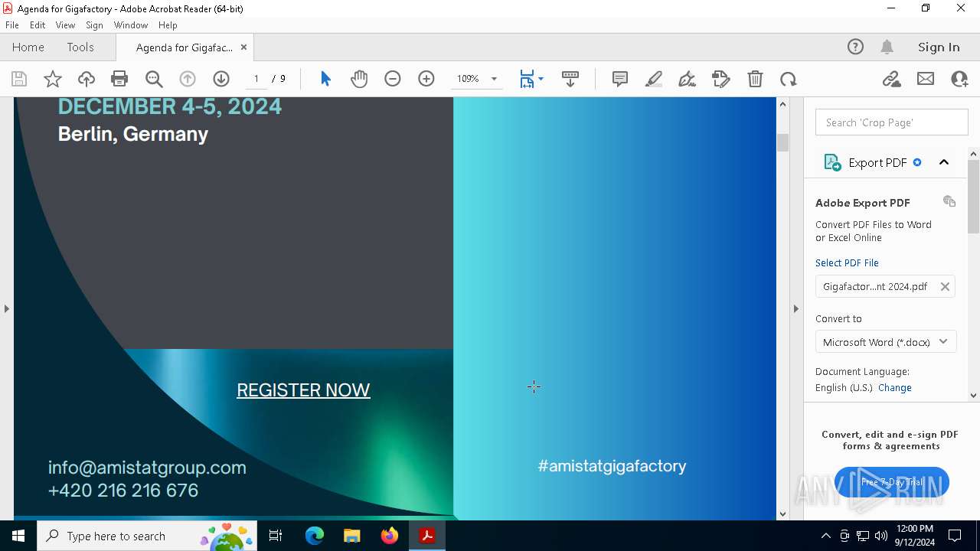Click the info@amistatgroup.com email text

[x=147, y=468]
